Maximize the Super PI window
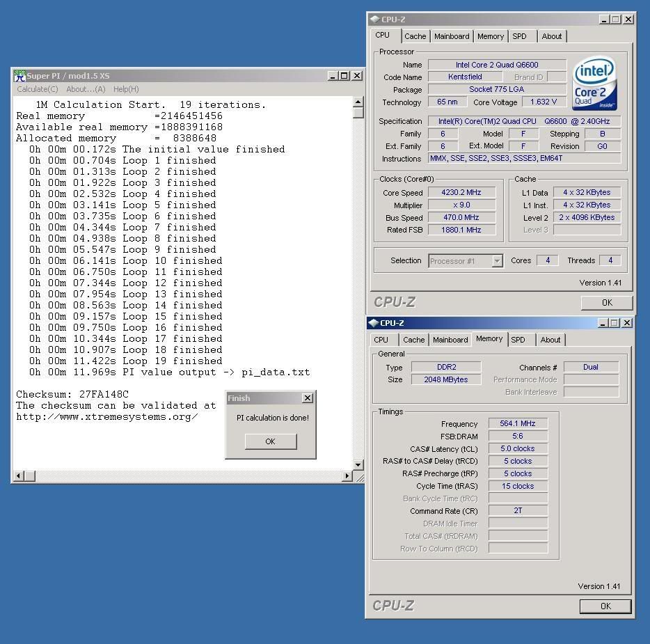650x644 pixels. (x=344, y=76)
